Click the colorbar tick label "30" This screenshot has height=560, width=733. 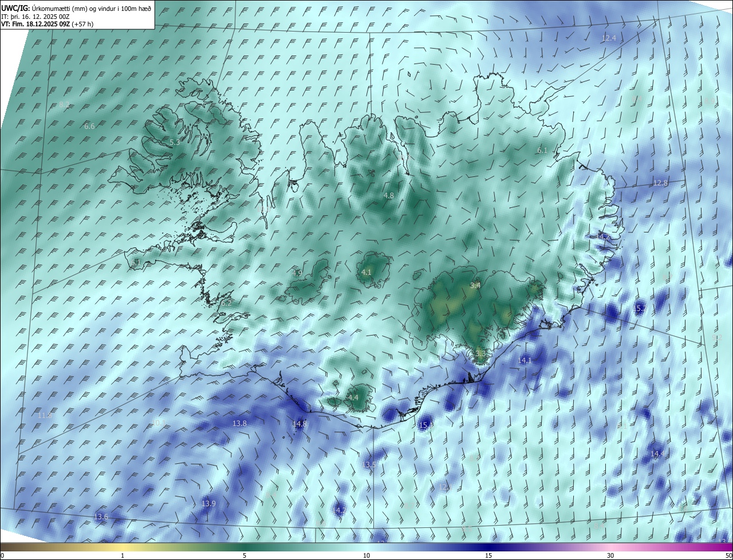tap(610, 555)
